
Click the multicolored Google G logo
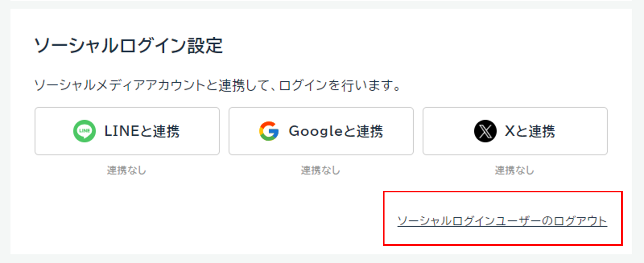pyautogui.click(x=269, y=131)
